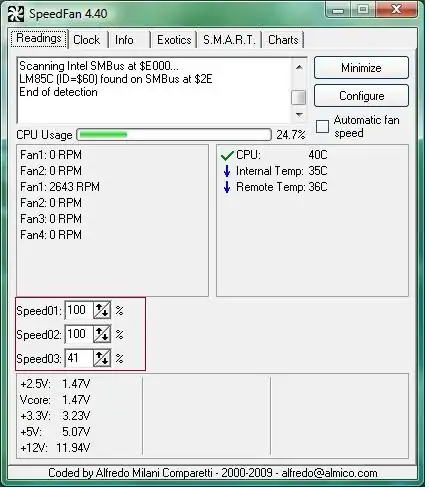429x490 pixels.
Task: Click the green checkmark icon beside CPU
Action: coord(227,155)
